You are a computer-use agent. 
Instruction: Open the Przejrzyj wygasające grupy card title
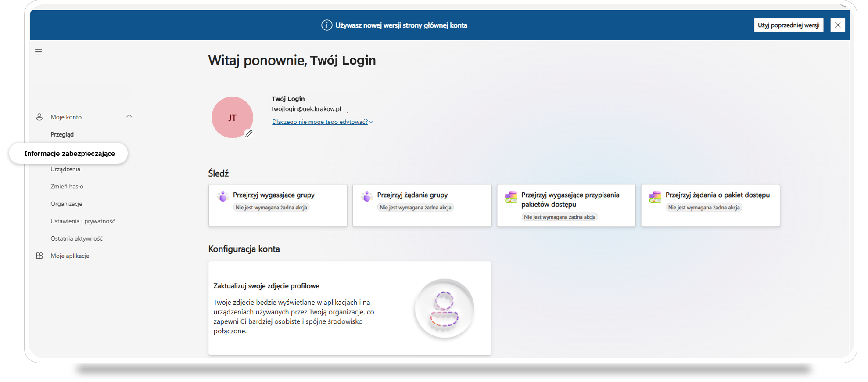[x=274, y=195]
